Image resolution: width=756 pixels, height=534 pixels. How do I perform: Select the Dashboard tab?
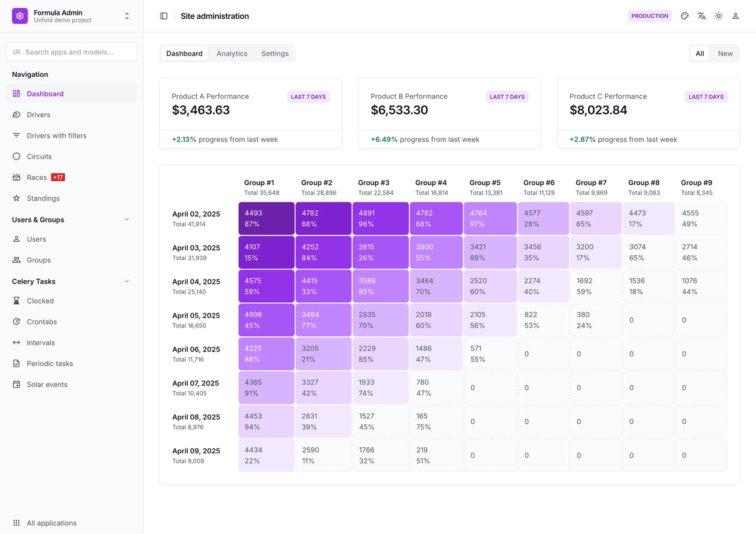coord(185,54)
